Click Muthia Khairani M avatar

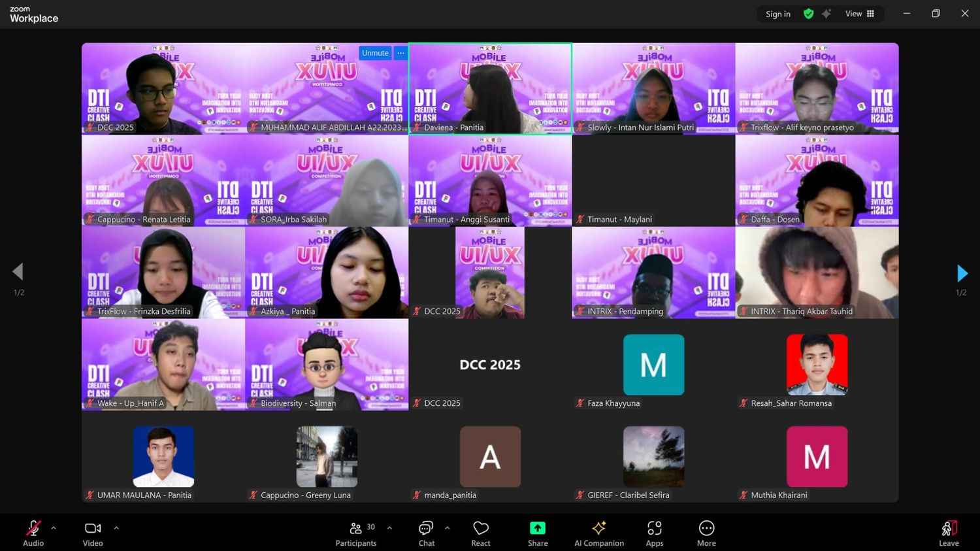(817, 457)
